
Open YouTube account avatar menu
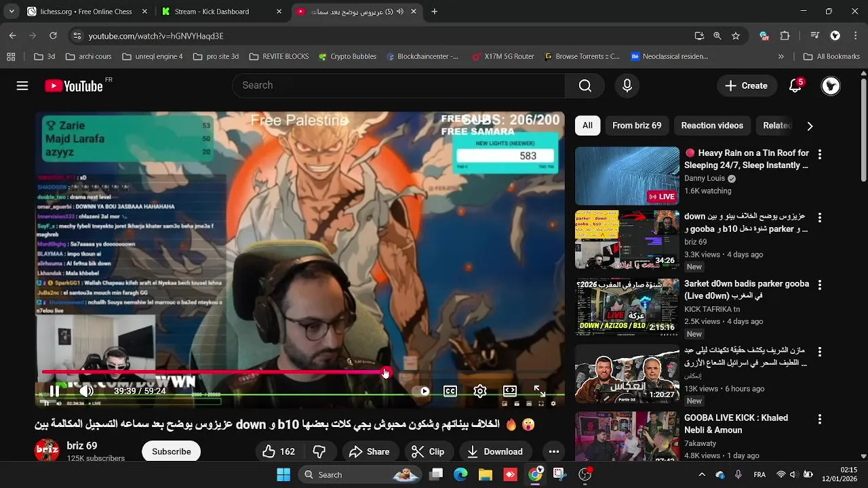coord(831,85)
